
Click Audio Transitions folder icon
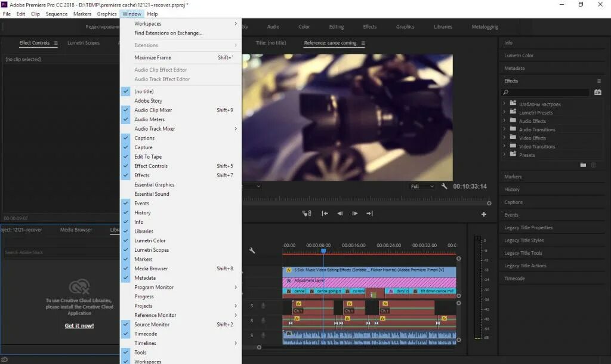pyautogui.click(x=513, y=129)
